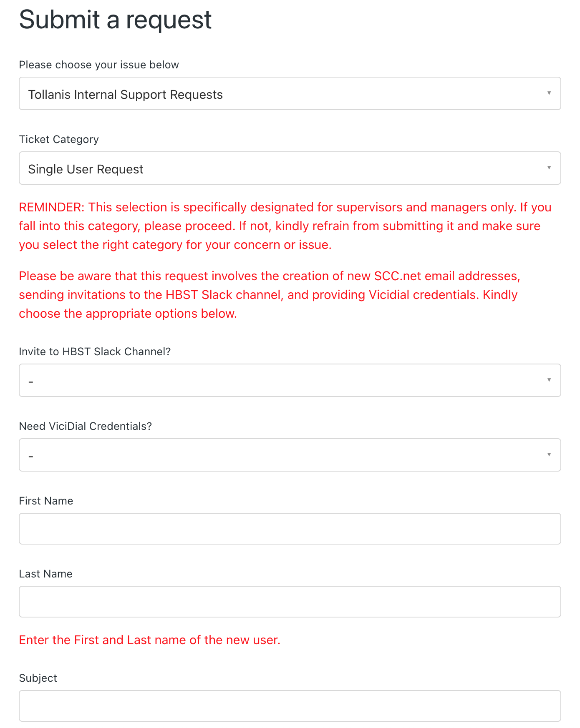The width and height of the screenshot is (580, 728).
Task: Click into the Last Name input box
Action: click(x=290, y=602)
